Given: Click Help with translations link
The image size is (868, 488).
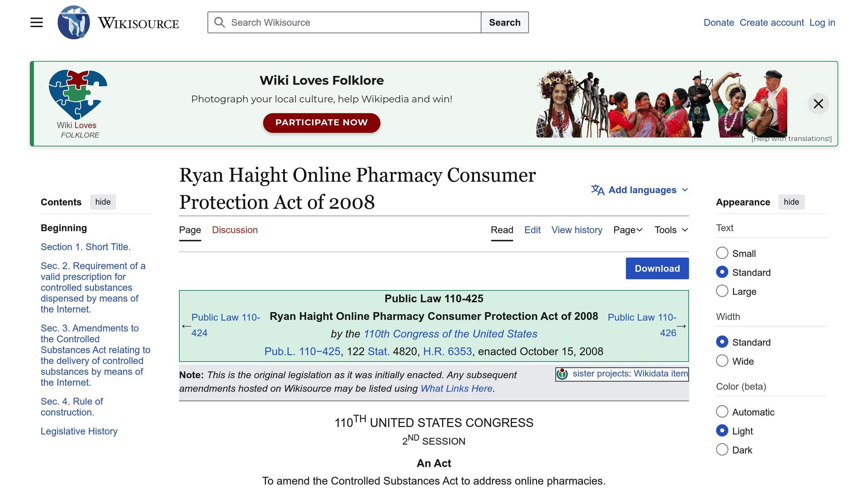Looking at the screenshot, I should point(791,139).
